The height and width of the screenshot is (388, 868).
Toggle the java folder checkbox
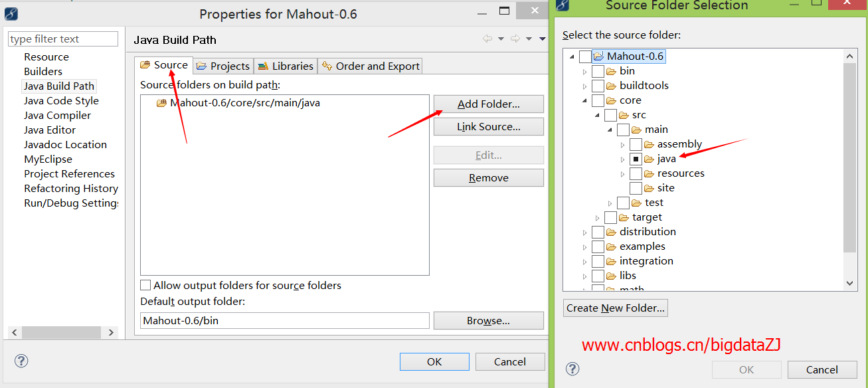click(x=636, y=159)
